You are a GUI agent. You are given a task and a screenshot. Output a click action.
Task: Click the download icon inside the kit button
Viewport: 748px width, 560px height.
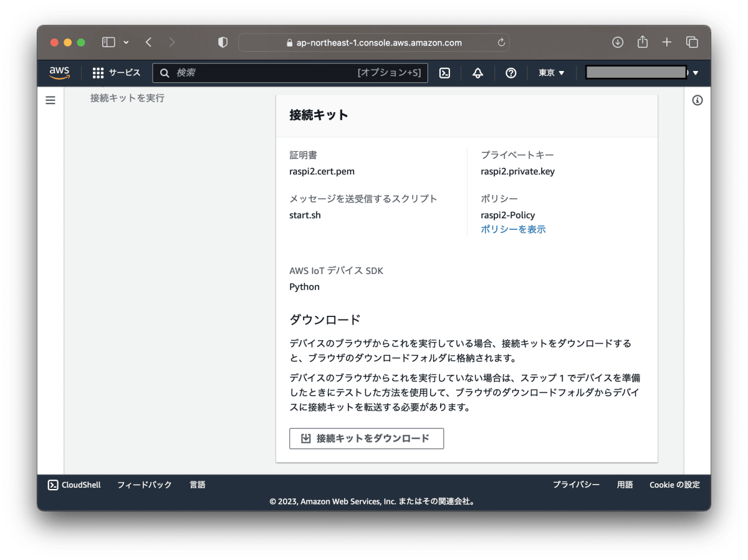pyautogui.click(x=306, y=439)
